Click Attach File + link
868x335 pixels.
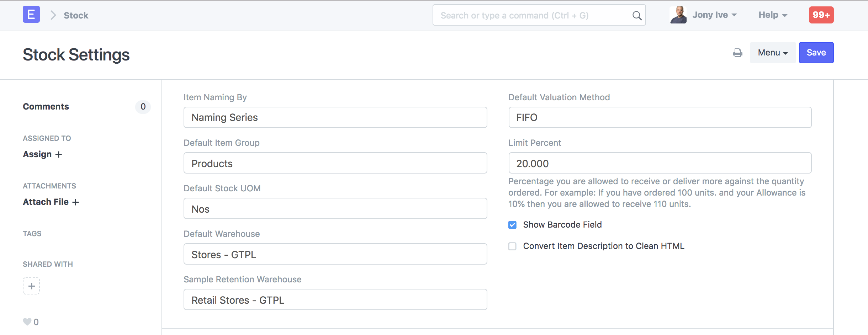[x=51, y=202]
